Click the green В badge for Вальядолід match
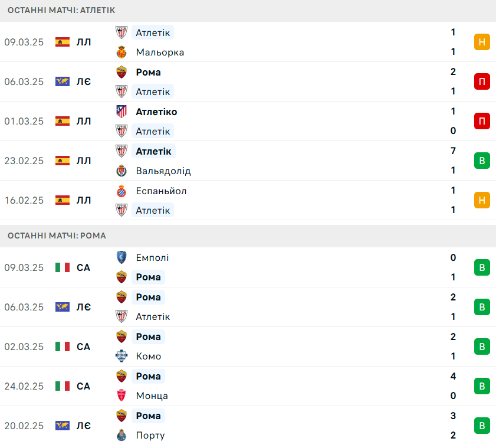The image size is (496, 448). (482, 161)
